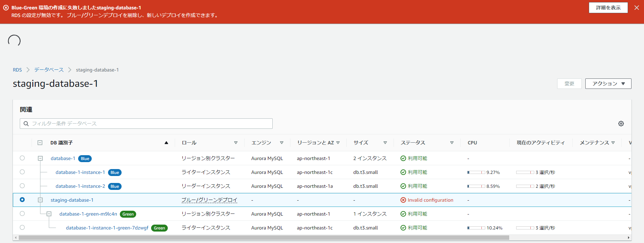
Task: Click CPU bar showing 9.27%
Action: 476,172
